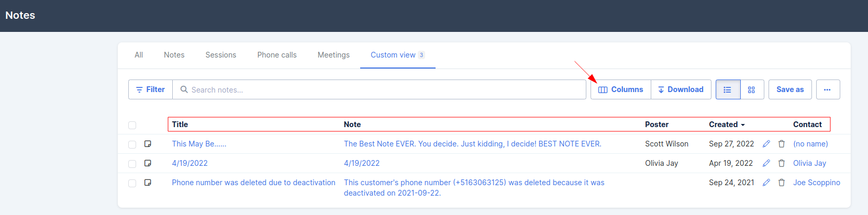Delete the Sep 24, 2021 note
The image size is (868, 215).
click(782, 183)
